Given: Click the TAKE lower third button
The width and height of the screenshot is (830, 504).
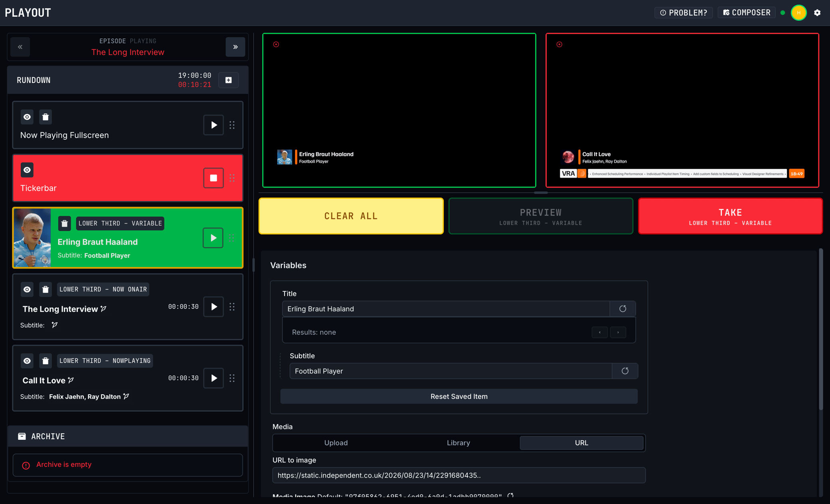Looking at the screenshot, I should pyautogui.click(x=730, y=216).
